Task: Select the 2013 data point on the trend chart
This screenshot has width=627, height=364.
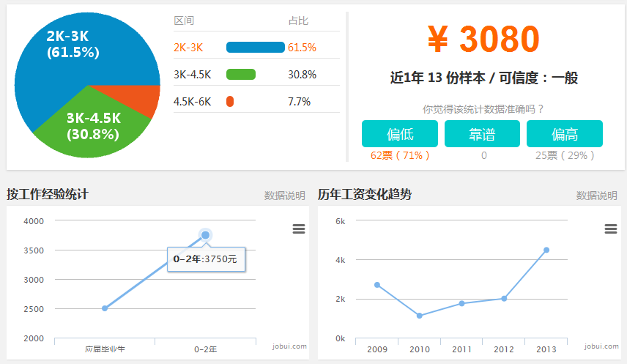Action: tap(546, 250)
